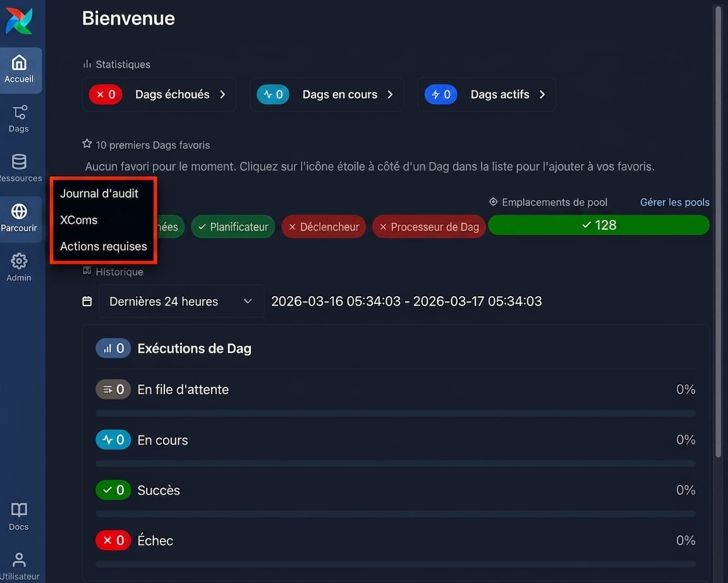
Task: Click chevron next to Dags échoués
Action: click(x=223, y=94)
